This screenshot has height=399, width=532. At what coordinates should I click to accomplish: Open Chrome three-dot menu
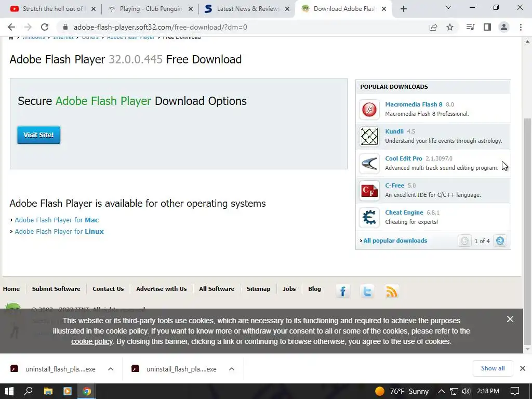521,27
